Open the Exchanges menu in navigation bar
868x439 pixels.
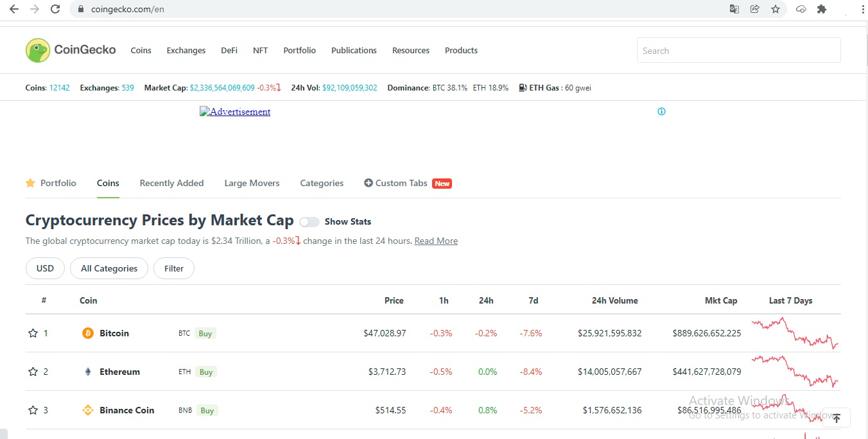coord(186,50)
